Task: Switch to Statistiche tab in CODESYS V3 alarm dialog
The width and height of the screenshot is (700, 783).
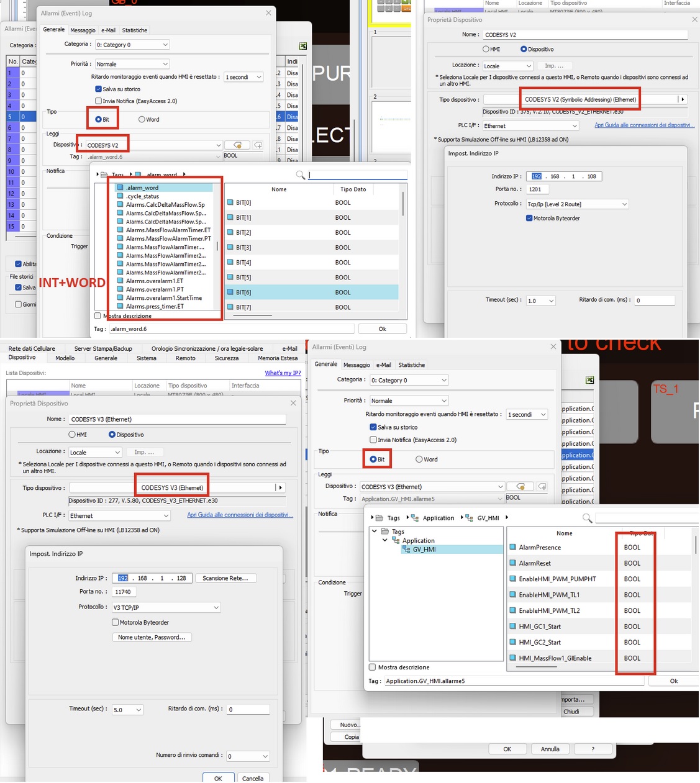Action: tap(412, 365)
